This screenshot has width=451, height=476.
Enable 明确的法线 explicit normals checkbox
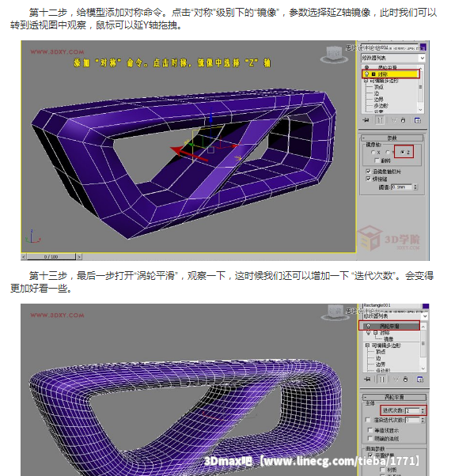coord(370,438)
